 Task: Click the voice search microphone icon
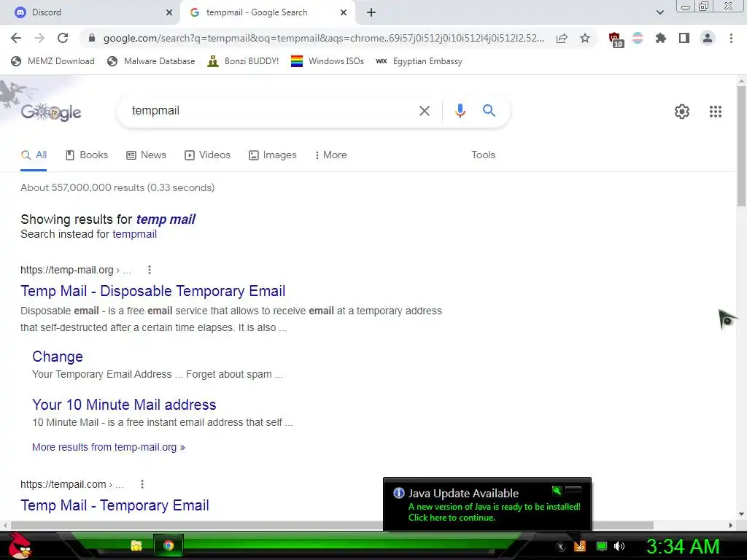pyautogui.click(x=460, y=111)
